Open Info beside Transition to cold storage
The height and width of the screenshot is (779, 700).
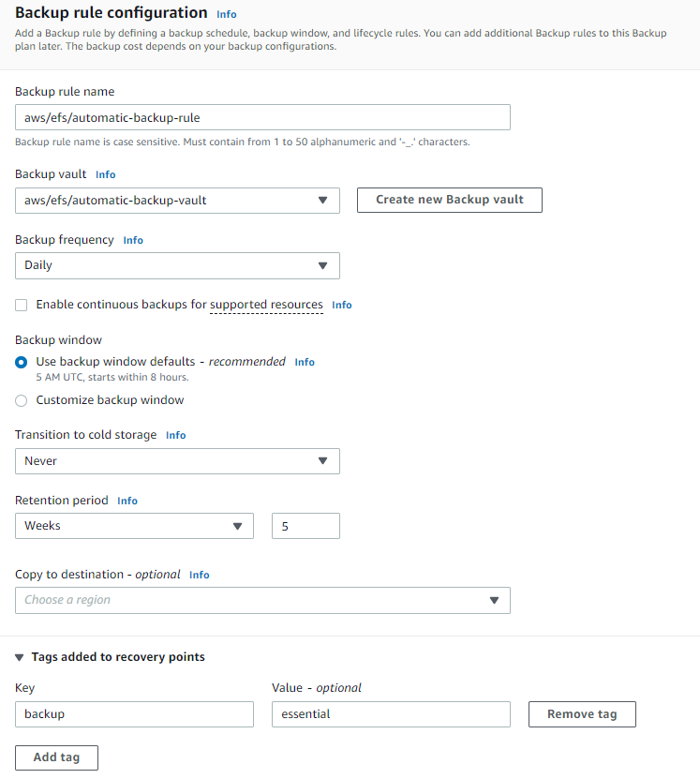(x=175, y=435)
